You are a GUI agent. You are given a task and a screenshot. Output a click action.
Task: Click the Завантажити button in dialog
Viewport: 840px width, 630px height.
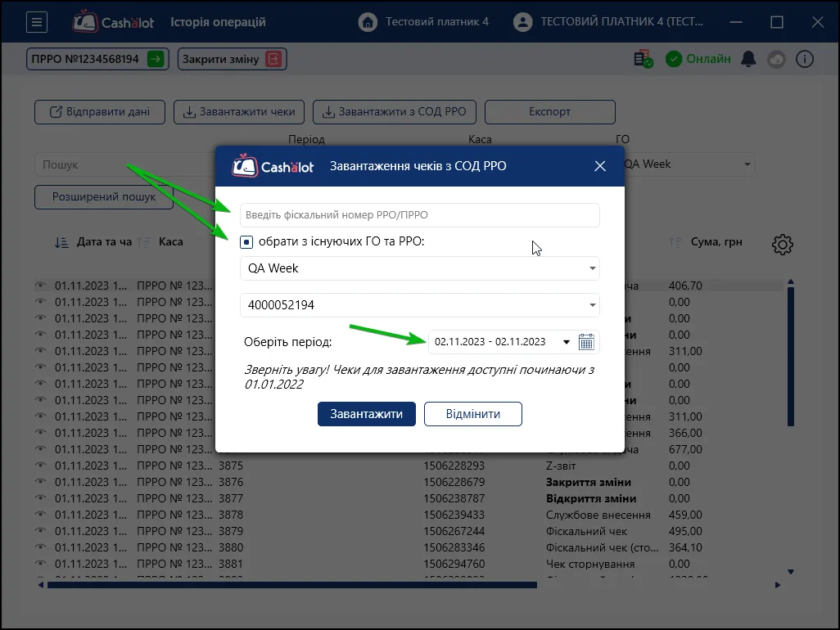tap(367, 414)
